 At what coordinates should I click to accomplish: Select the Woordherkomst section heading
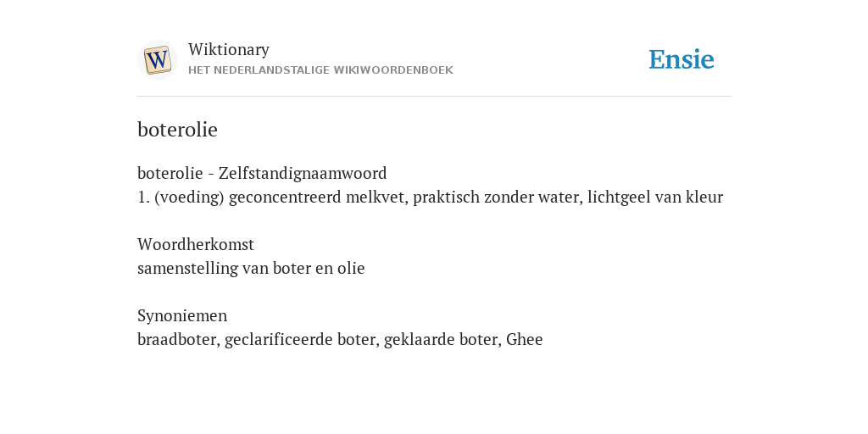coord(196,244)
